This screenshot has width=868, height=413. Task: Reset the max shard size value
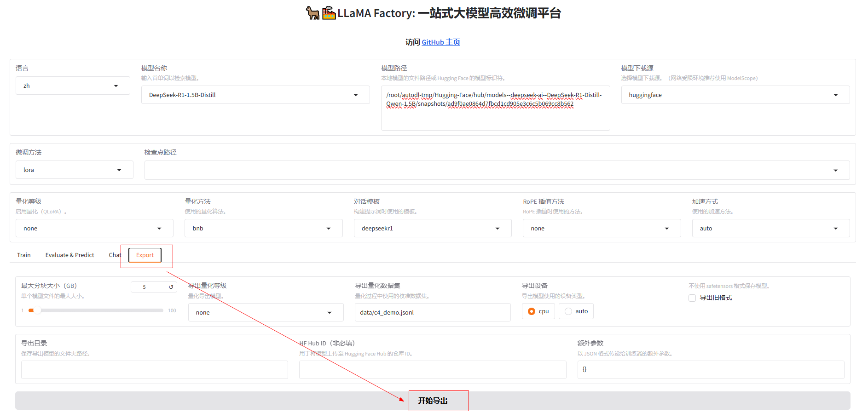pos(171,287)
